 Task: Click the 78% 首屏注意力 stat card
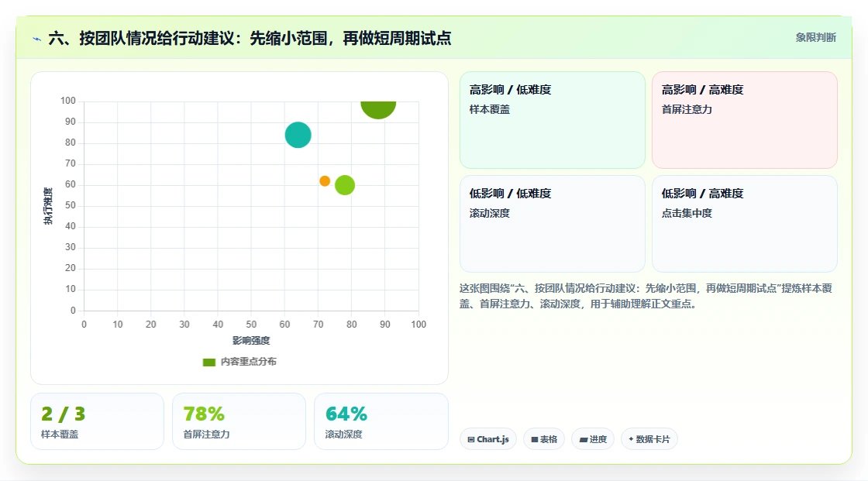(239, 421)
